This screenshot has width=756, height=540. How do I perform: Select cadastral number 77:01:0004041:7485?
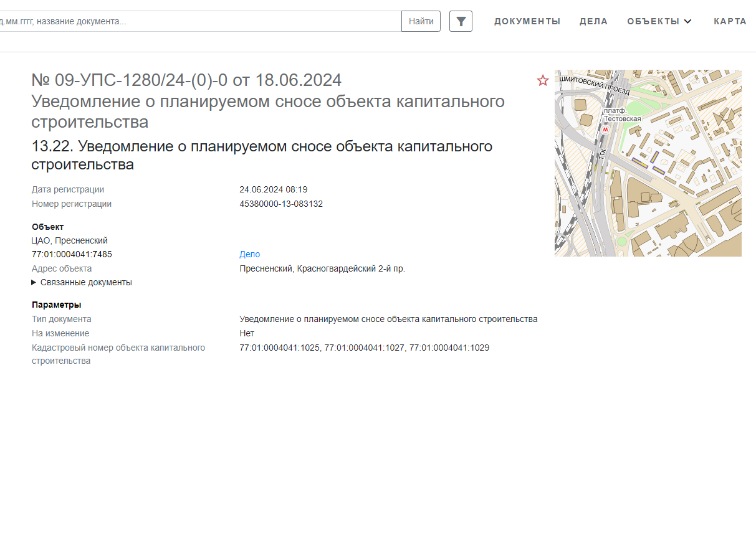coord(72,254)
